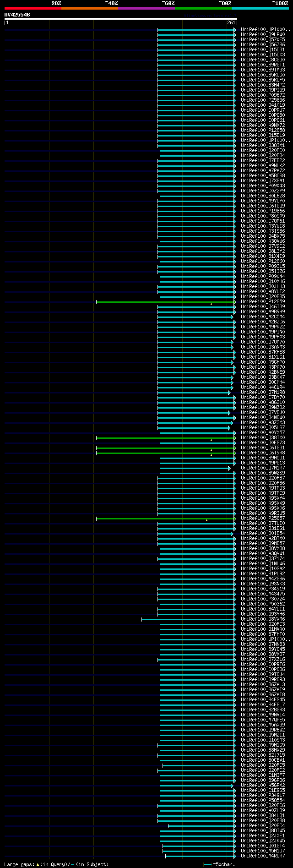
Task: Click the green alignment bar for UniRef100_P25857
Action: 165,519
